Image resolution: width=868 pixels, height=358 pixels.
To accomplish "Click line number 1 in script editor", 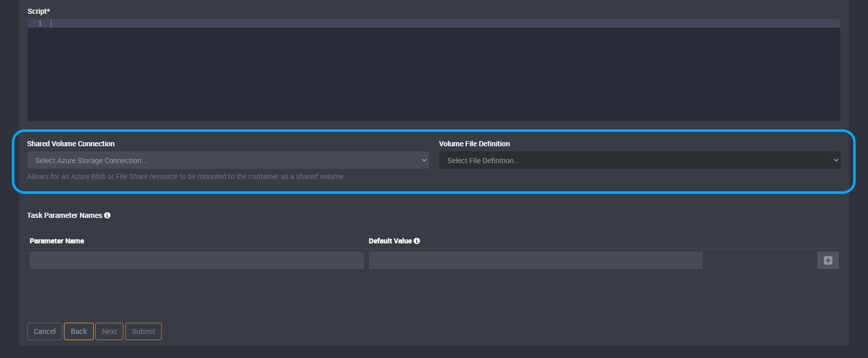I will coord(40,24).
